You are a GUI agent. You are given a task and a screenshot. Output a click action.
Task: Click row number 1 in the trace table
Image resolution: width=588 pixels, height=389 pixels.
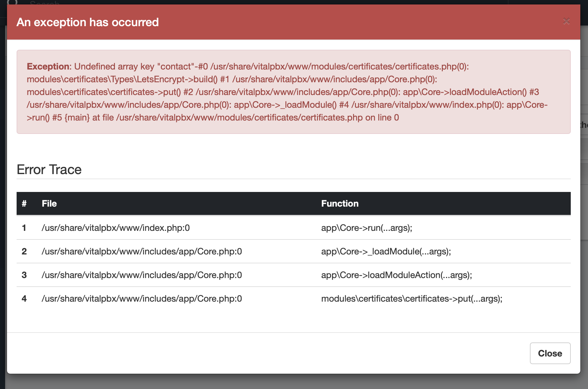click(x=24, y=228)
